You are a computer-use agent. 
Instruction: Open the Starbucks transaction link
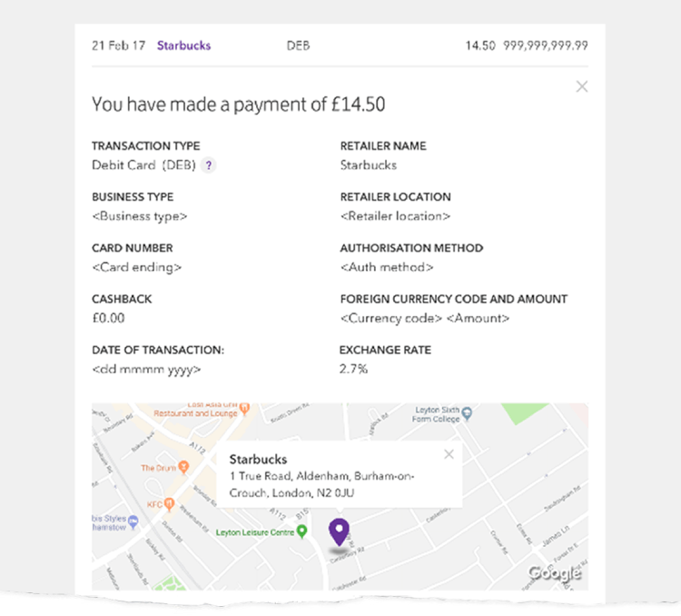[183, 45]
